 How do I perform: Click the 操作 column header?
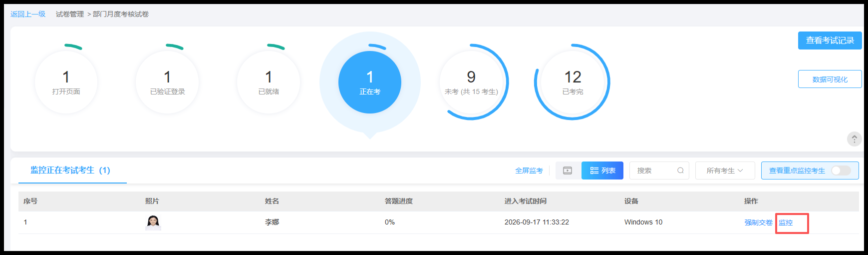point(751,201)
